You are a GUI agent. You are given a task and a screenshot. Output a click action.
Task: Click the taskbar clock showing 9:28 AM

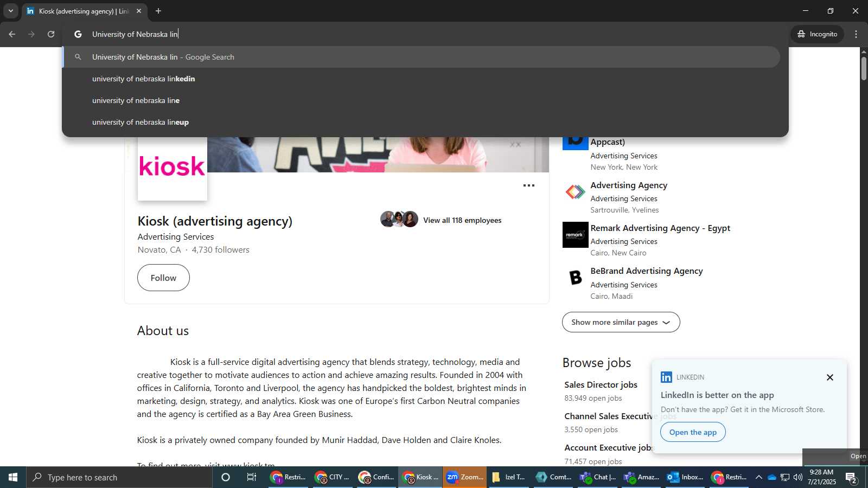pyautogui.click(x=821, y=477)
